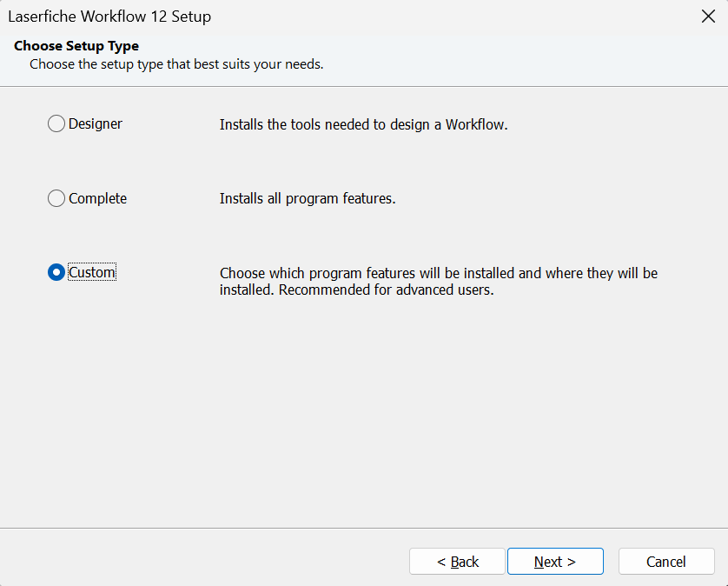Click the "Choose Setup Type" bold heading
Screen dimensions: 728x586
click(x=76, y=46)
